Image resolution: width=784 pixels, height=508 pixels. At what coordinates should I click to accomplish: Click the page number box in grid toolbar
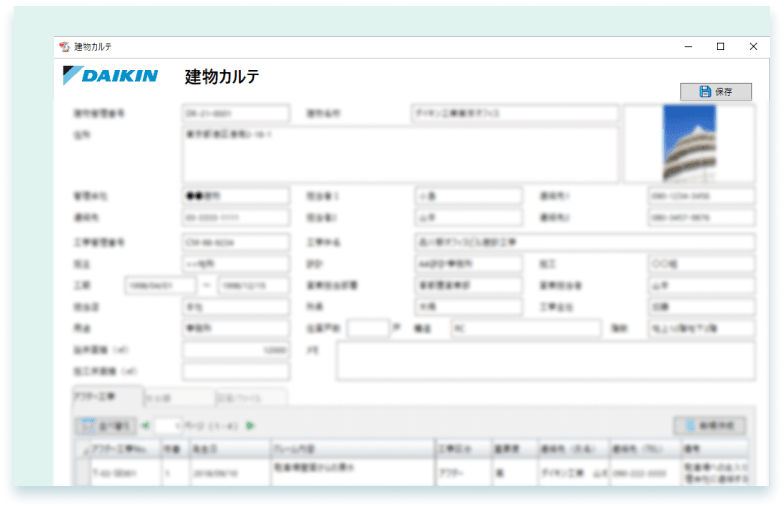(x=168, y=426)
